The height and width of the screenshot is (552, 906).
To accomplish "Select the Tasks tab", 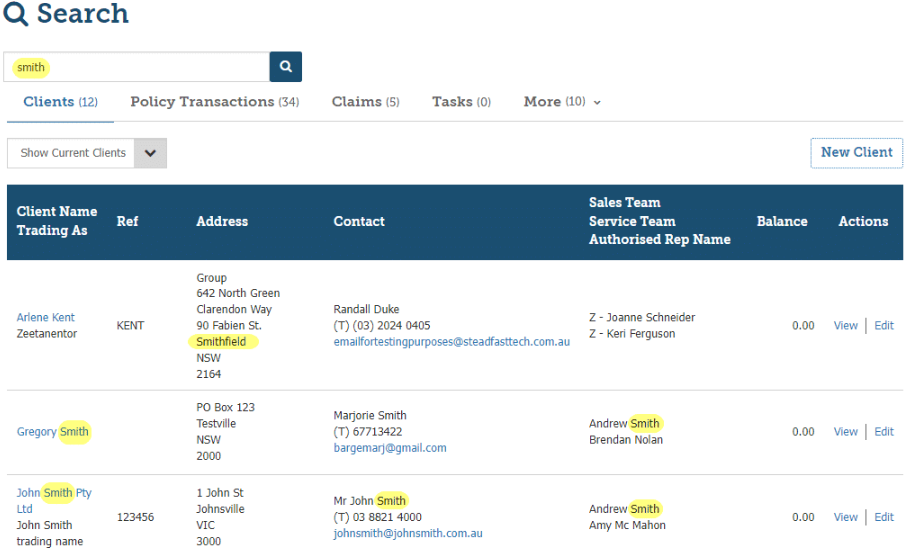I will (x=461, y=102).
